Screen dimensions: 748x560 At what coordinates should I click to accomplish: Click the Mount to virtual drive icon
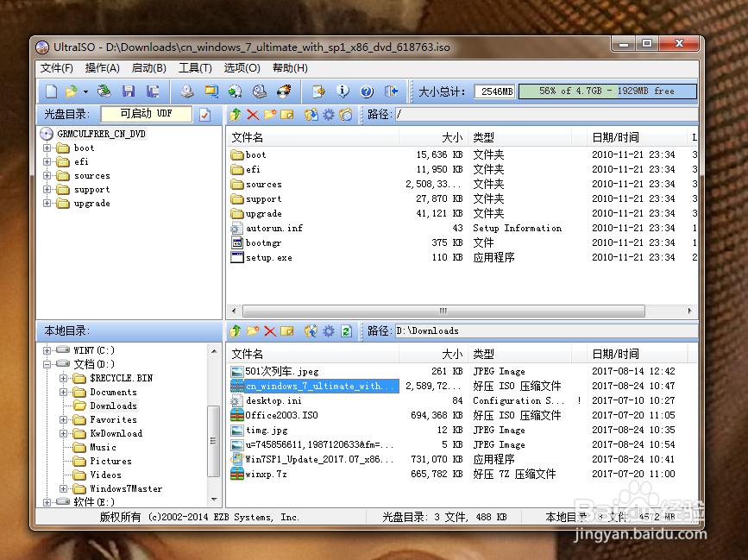tap(260, 91)
